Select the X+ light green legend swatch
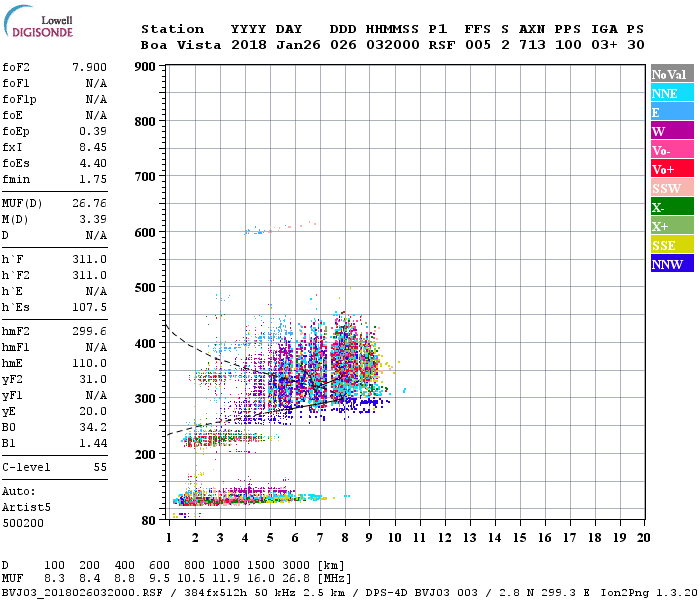The height and width of the screenshot is (600, 700). pos(672,226)
